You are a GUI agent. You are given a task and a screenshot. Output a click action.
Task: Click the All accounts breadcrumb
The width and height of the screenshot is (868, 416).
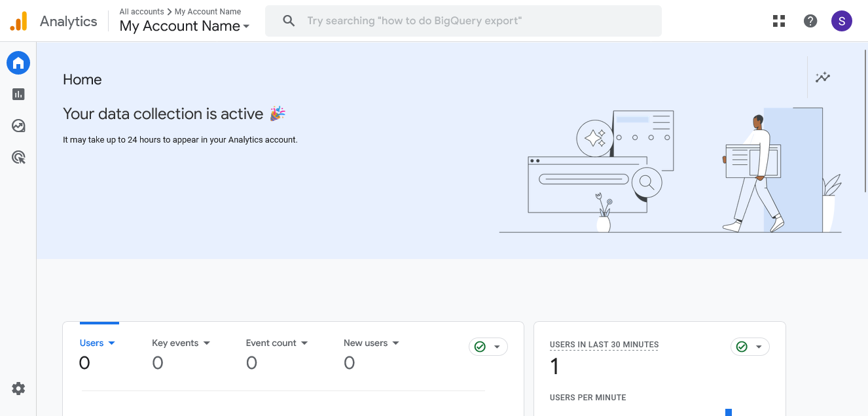click(x=141, y=11)
